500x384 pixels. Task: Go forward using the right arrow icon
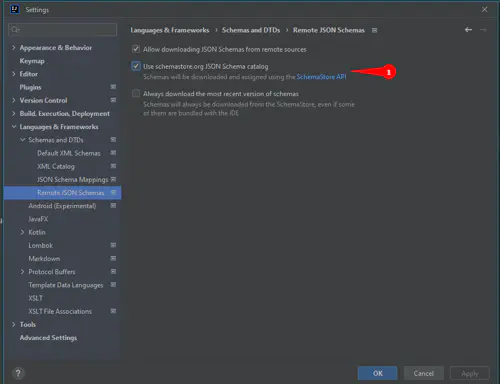(x=483, y=30)
